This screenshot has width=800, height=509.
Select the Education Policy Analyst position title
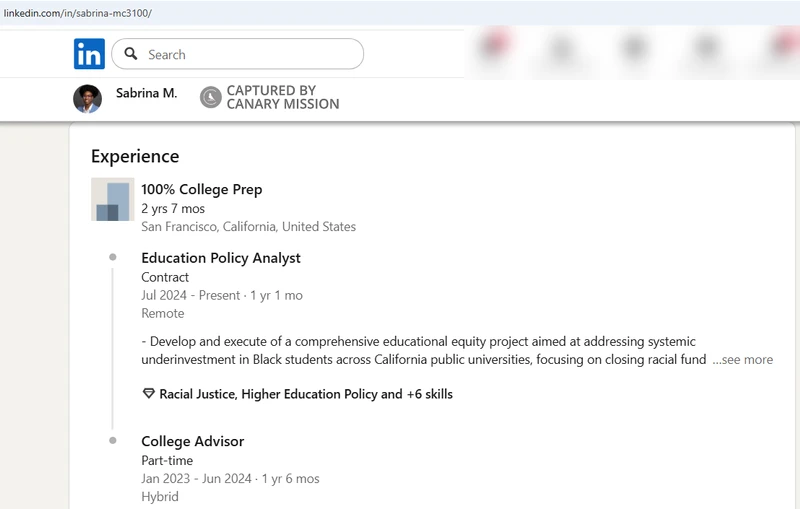pyautogui.click(x=220, y=258)
